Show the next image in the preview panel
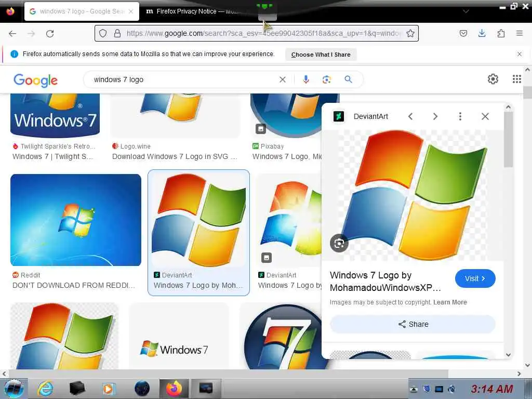The image size is (532, 399). pos(435,116)
